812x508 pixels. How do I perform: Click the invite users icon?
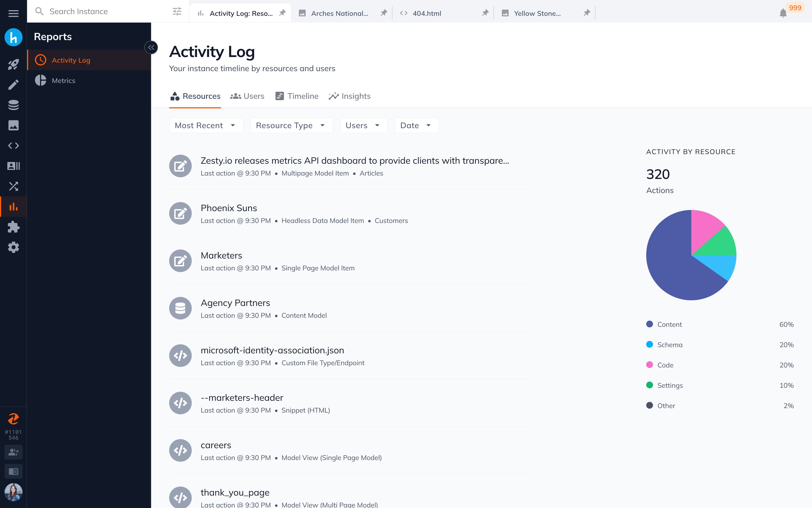[14, 452]
